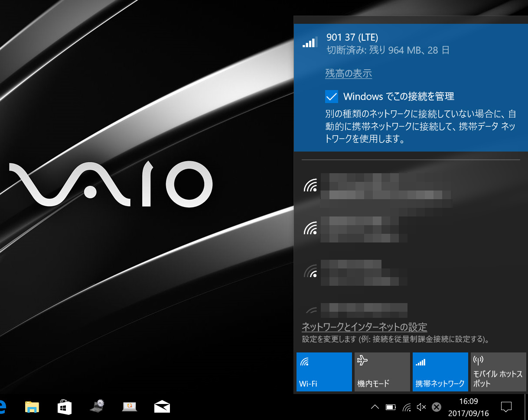Open the Edge browser taskbar icon
This screenshot has height=420, width=528.
tap(3, 407)
